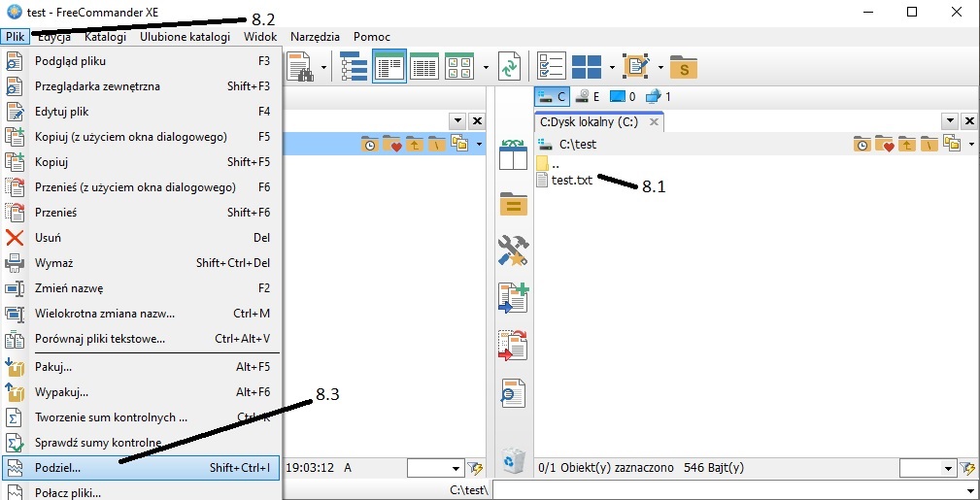The width and height of the screenshot is (980, 500).
Task: Open right panel address bar dropdown arrow
Action: coord(972,145)
